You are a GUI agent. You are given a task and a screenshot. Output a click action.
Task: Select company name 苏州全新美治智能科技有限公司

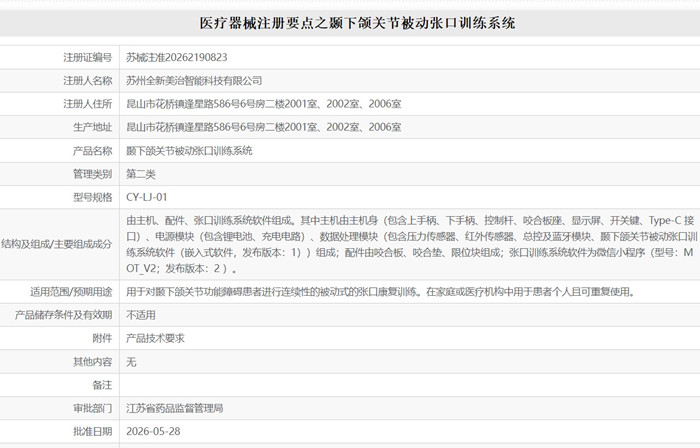[x=194, y=81]
